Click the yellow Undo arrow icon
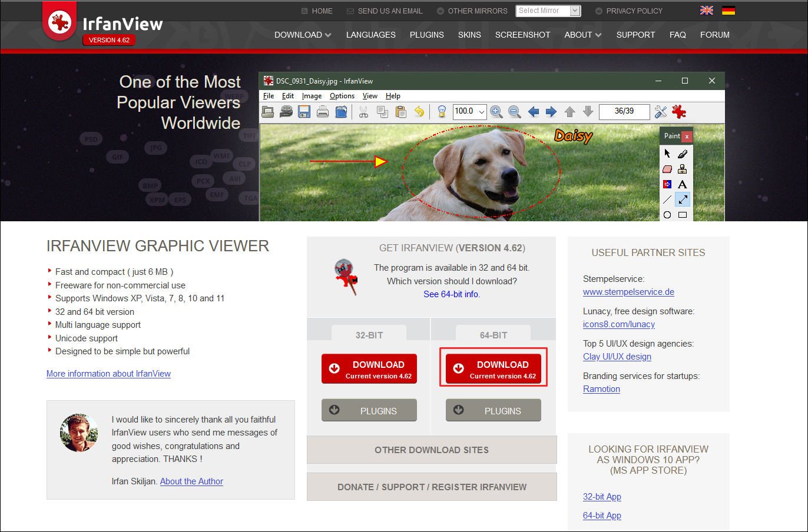The width and height of the screenshot is (808, 532). 419,112
